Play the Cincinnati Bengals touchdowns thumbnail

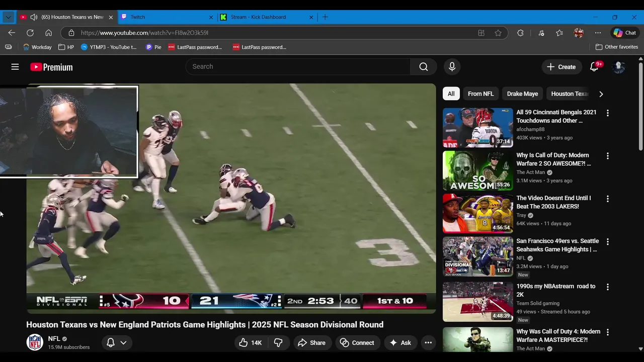478,128
